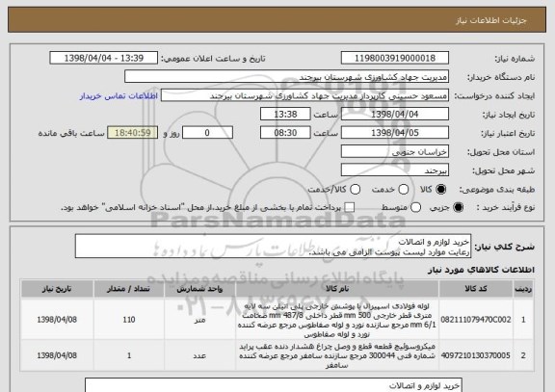The width and height of the screenshot is (555, 392).
Task: Select item code 08211079470C002 in table
Action: pos(476,320)
